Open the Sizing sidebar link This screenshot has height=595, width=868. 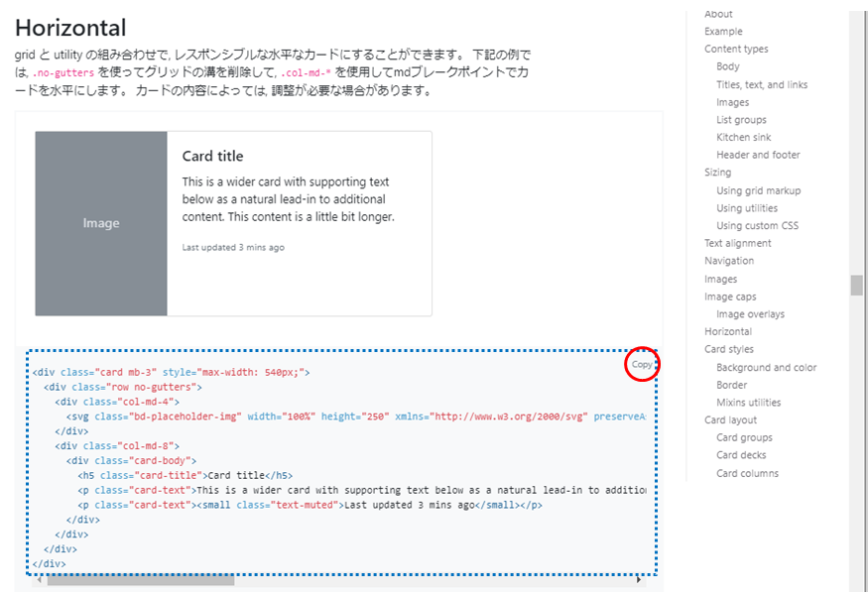tap(717, 173)
